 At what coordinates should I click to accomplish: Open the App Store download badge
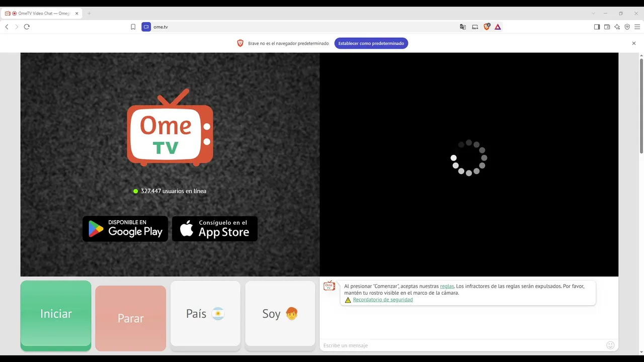tap(215, 229)
